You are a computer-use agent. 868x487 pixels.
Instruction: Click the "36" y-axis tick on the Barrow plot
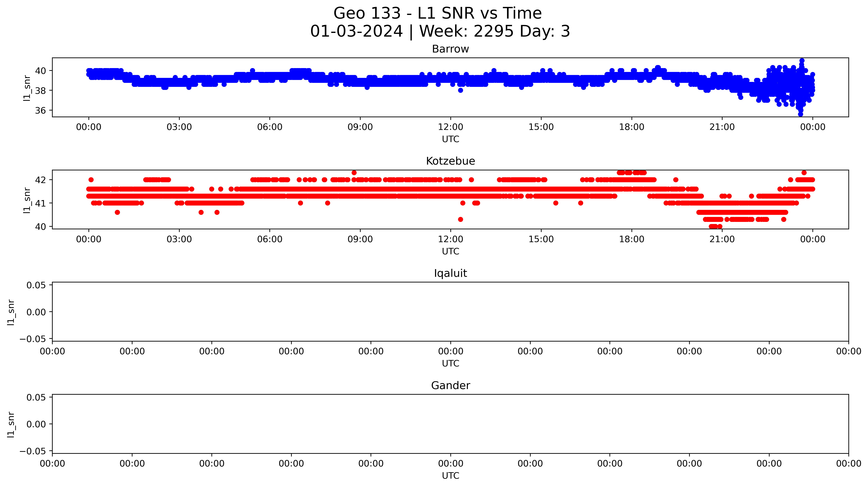[x=40, y=110]
